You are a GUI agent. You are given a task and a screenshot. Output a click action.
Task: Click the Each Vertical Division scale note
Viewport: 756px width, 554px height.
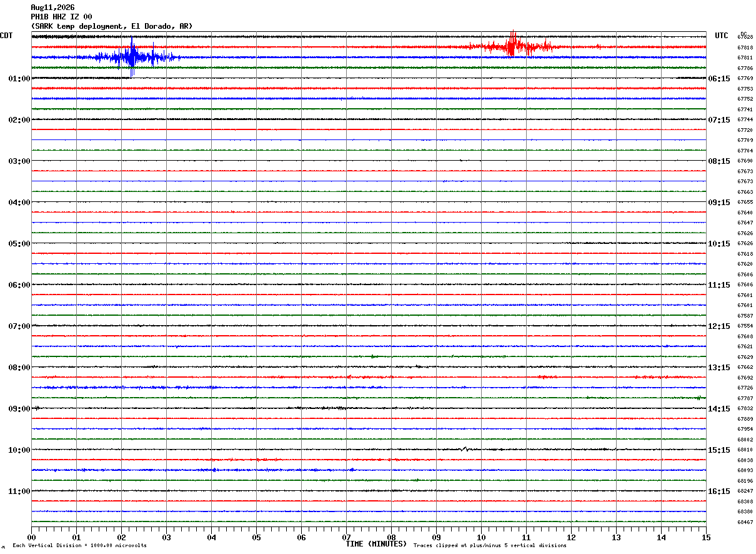click(x=79, y=546)
